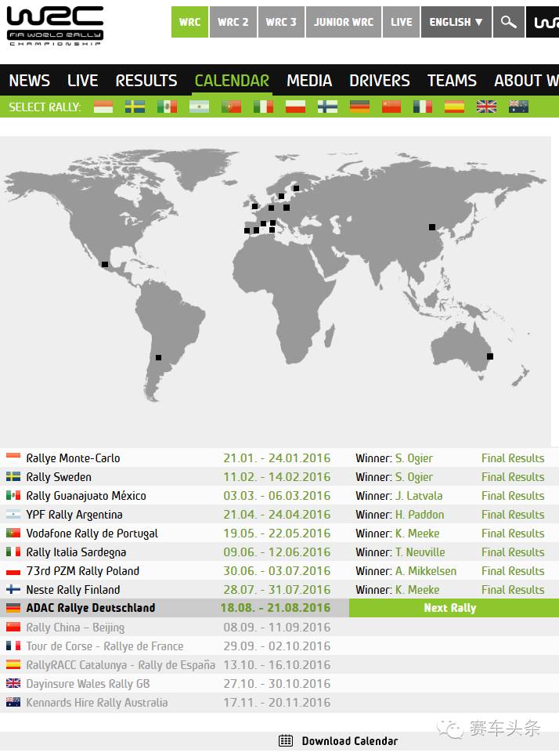Switch to the WRC 3 tab
This screenshot has height=756, width=559.
281,22
